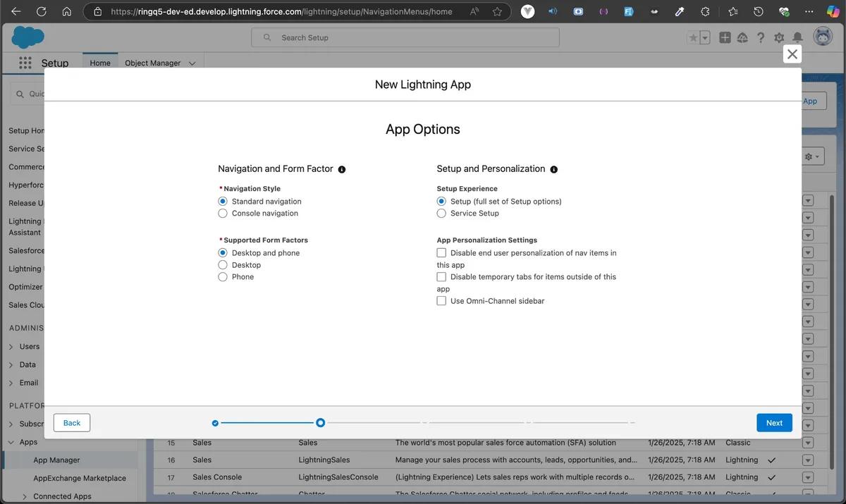Open Object Manager tab dropdown chevron
Image resolution: width=846 pixels, height=504 pixels.
192,63
